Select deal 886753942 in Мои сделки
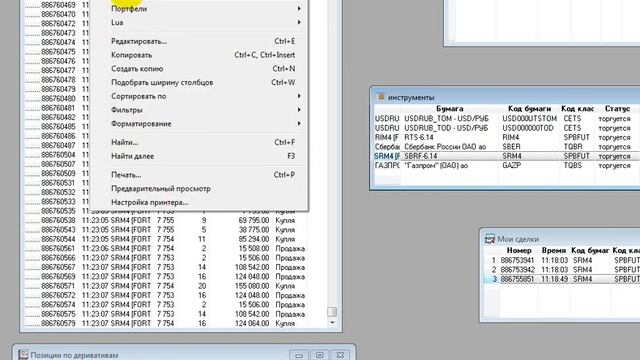Viewport: 640px width, 360px height. click(x=562, y=269)
